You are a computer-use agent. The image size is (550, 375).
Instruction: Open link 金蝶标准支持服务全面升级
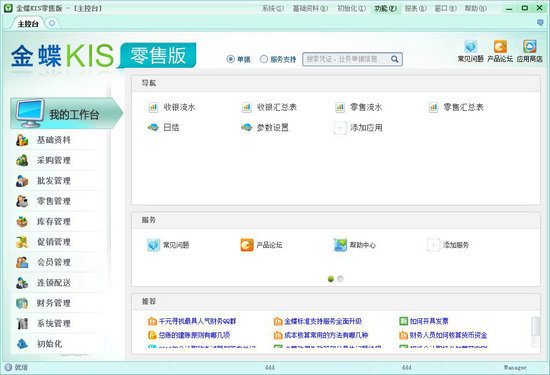[323, 321]
